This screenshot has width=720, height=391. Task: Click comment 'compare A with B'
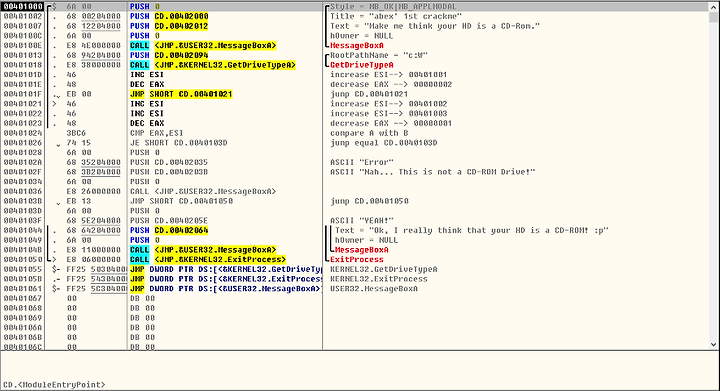[369, 133]
